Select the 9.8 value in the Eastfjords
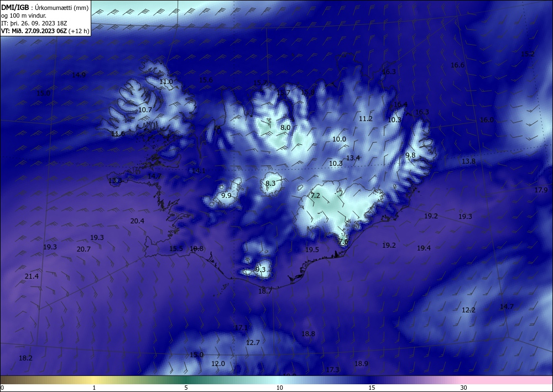This screenshot has width=553, height=392. 410,155
